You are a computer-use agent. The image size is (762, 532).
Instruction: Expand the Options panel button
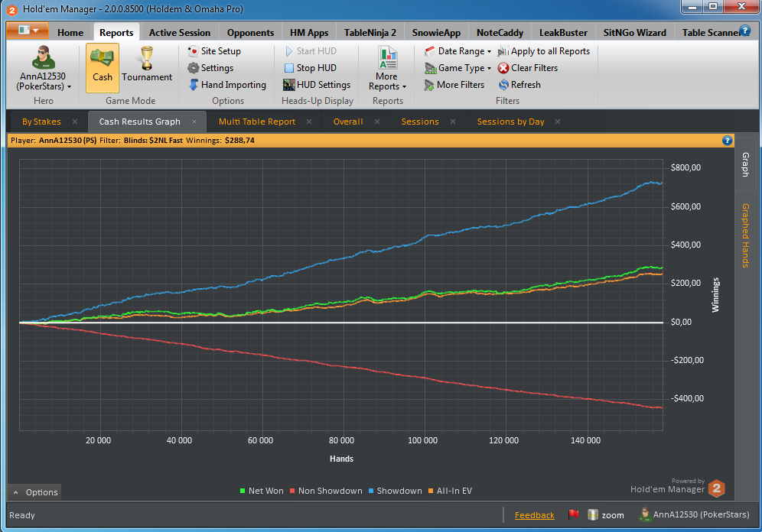(34, 492)
